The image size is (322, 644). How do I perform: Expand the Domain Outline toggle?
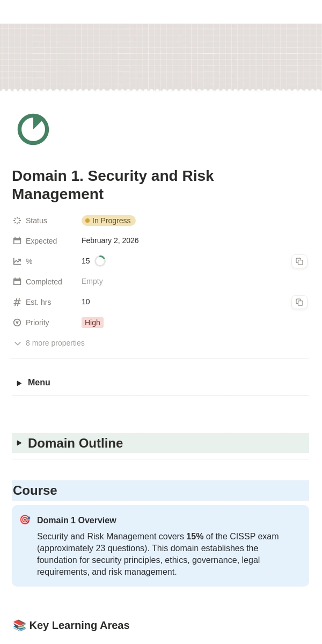click(19, 443)
